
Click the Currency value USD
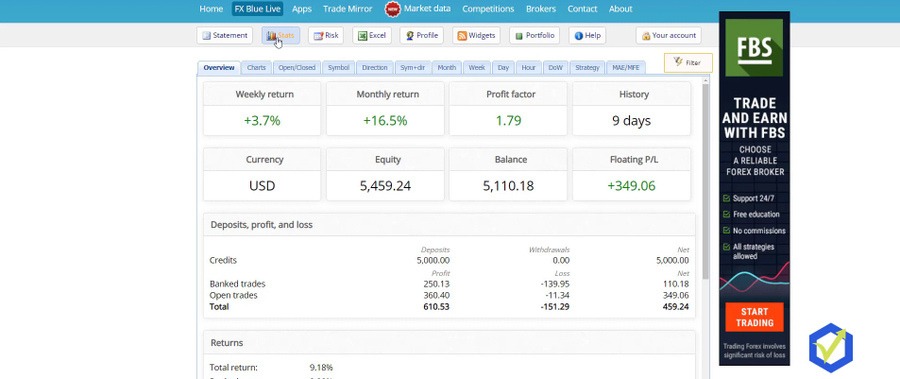262,186
